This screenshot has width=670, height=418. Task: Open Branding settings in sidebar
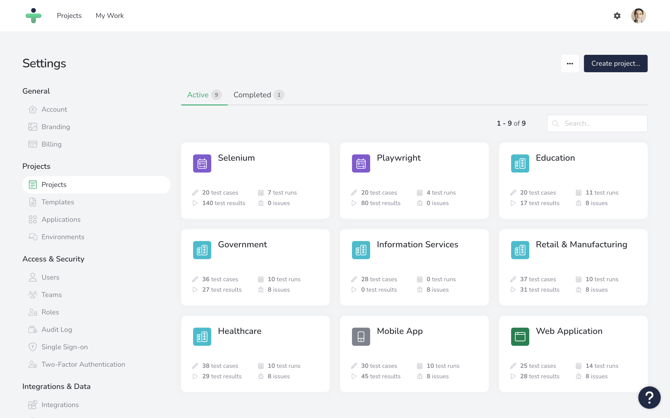coord(56,127)
